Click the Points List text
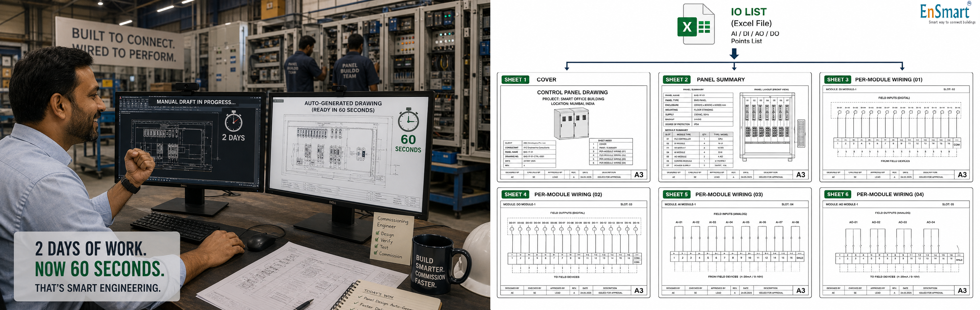980x310 pixels. (x=746, y=41)
